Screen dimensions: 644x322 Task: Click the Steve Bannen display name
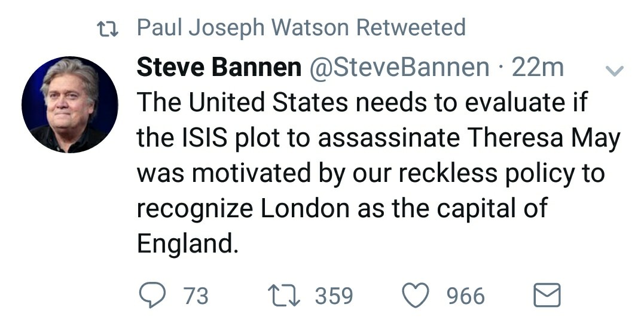pyautogui.click(x=219, y=68)
